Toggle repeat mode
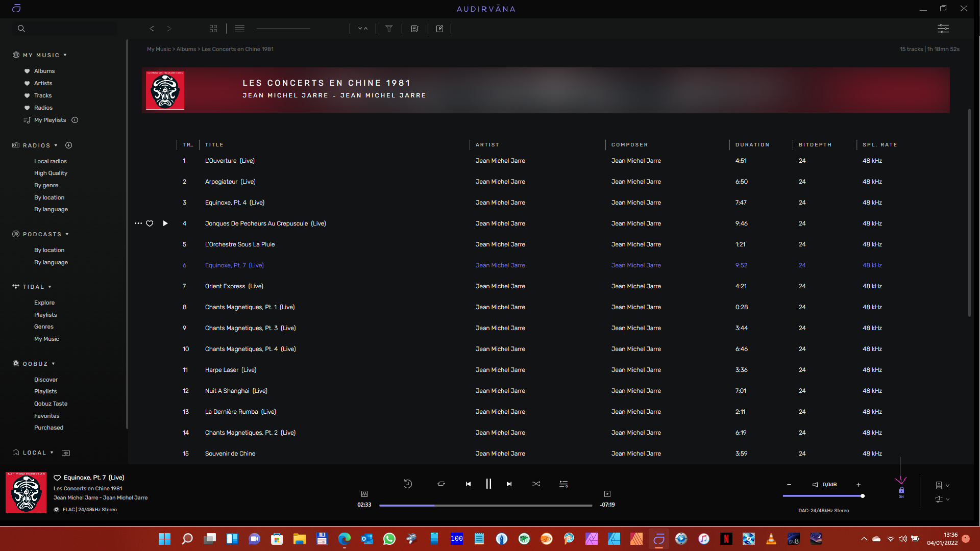This screenshot has height=551, width=980. coord(441,484)
